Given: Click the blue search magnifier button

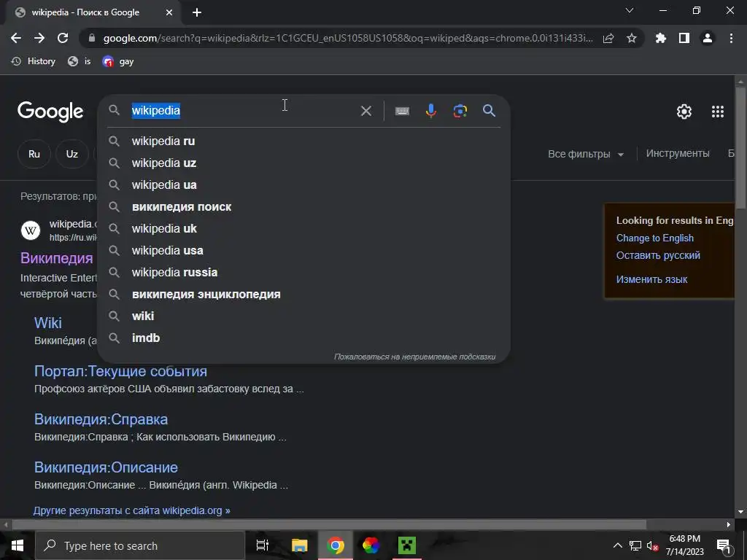Looking at the screenshot, I should [489, 111].
